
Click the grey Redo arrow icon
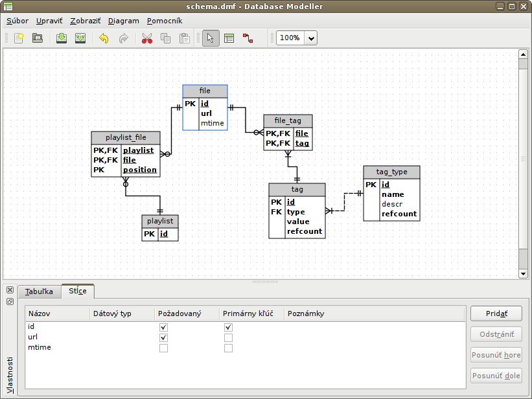pyautogui.click(x=123, y=38)
